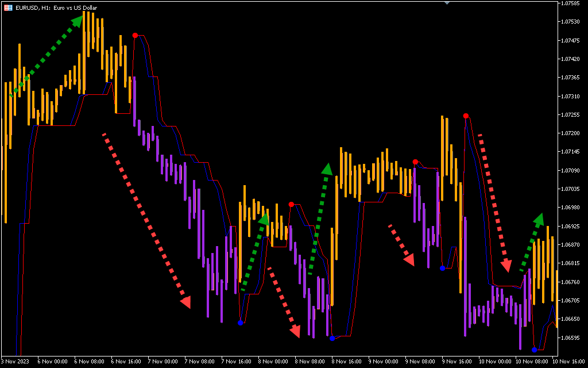Select the blue signal dot on 9 Nov
Viewport: 588px width, 368px height.
pos(443,268)
